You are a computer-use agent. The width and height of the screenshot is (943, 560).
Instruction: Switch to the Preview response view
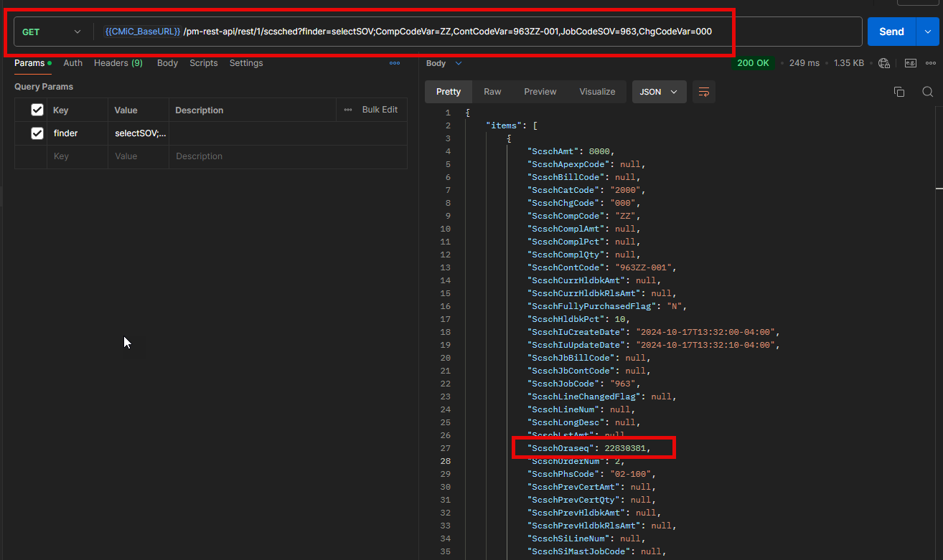(x=540, y=92)
